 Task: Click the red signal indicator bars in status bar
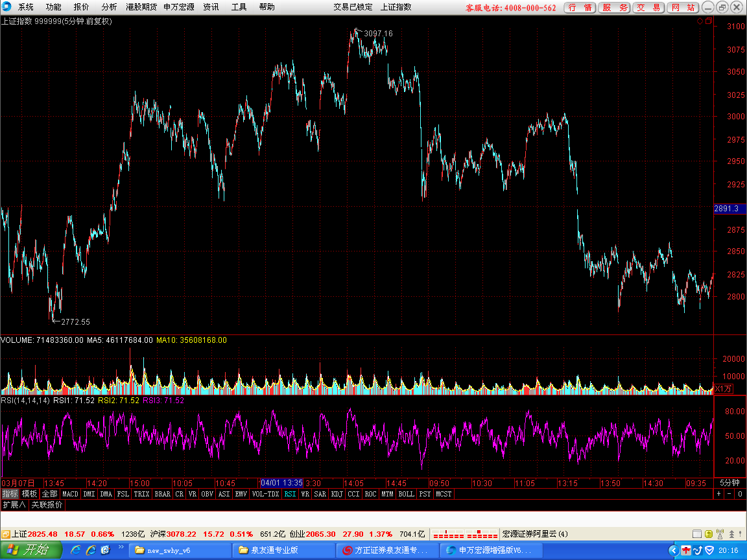(x=466, y=534)
